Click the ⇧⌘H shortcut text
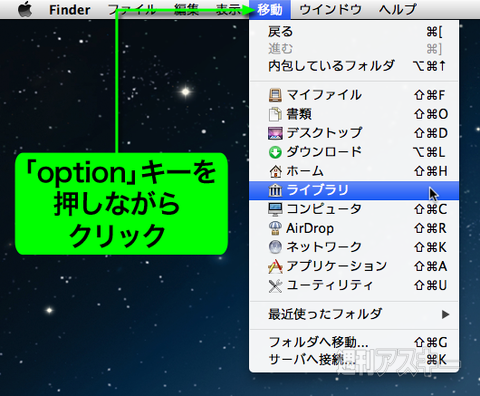 (430, 171)
